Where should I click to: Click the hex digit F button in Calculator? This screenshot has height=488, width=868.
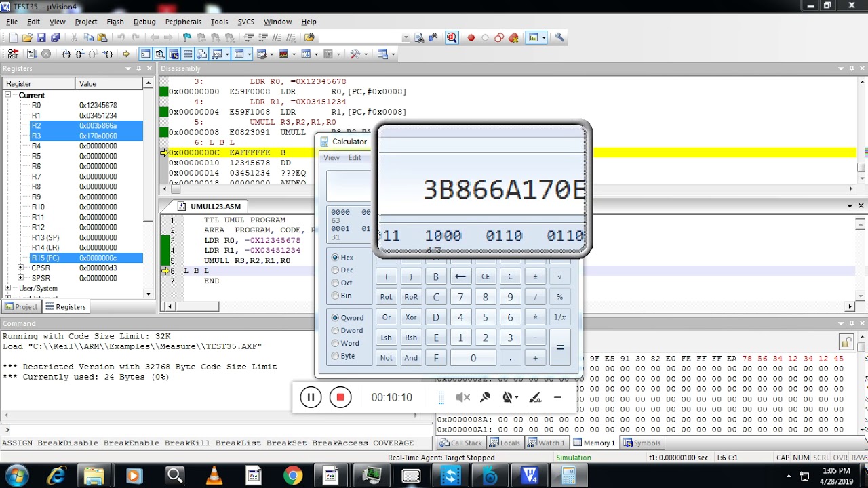click(x=436, y=358)
